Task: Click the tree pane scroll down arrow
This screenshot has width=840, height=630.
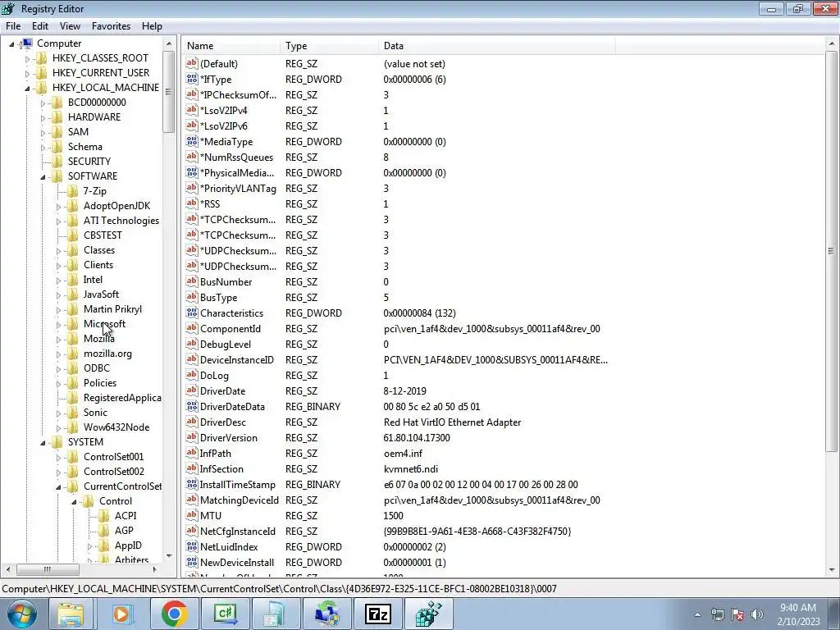Action: (169, 557)
